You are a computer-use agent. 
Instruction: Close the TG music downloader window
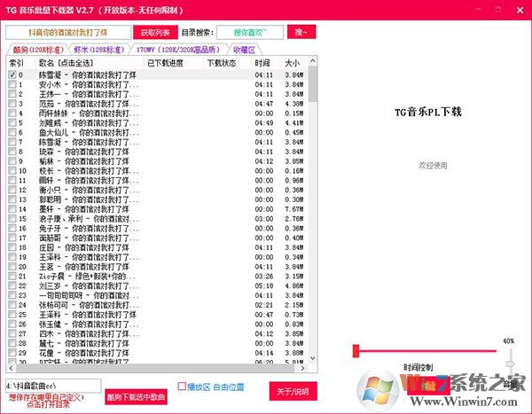tap(520, 10)
